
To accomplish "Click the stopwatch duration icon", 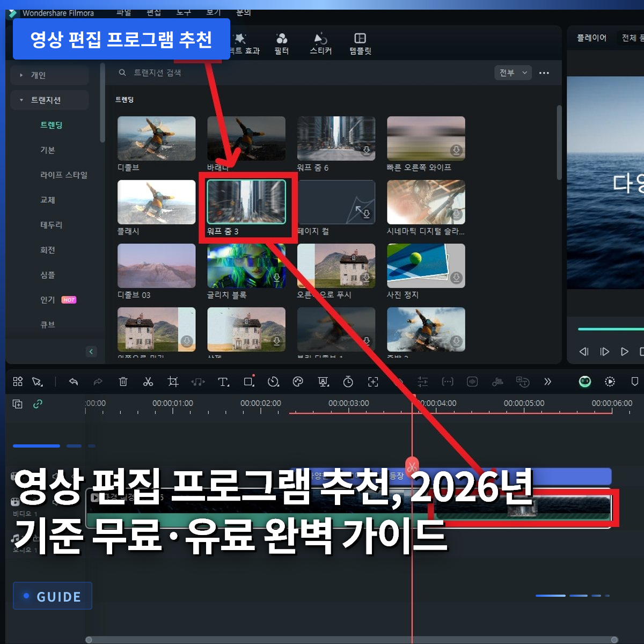I will coord(348,382).
